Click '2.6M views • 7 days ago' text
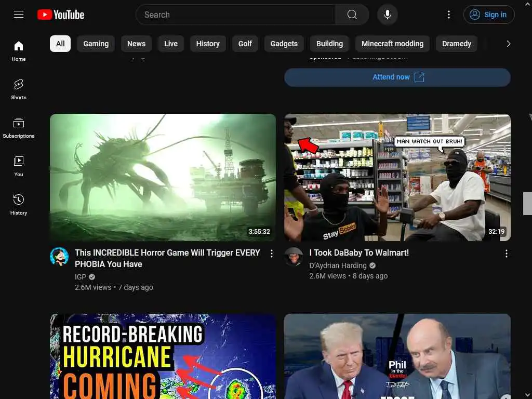The width and height of the screenshot is (532, 399). 114,287
